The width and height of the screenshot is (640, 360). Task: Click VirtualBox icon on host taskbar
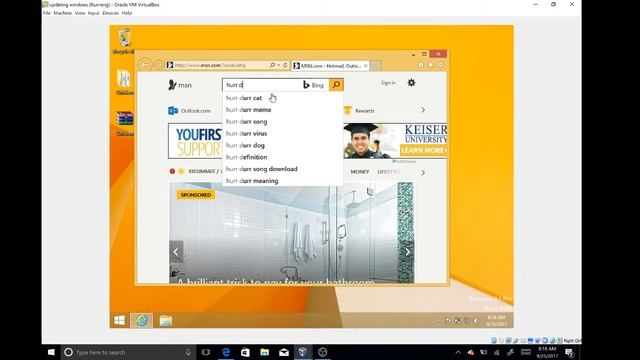pyautogui.click(x=303, y=352)
